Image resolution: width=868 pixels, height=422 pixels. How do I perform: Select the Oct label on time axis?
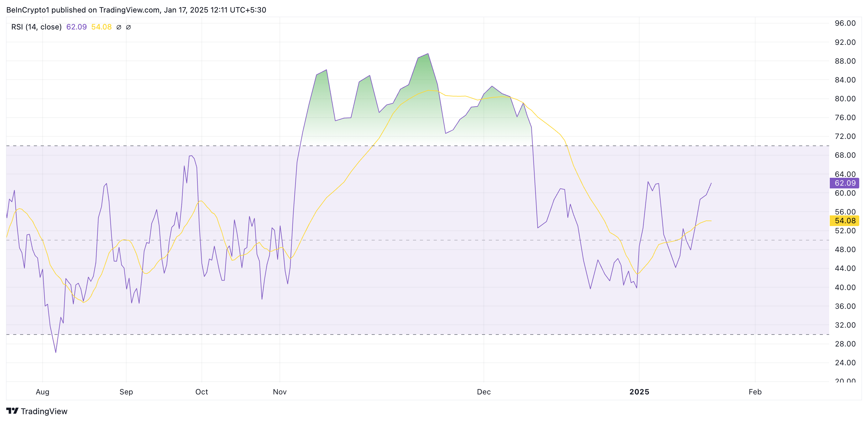point(201,392)
